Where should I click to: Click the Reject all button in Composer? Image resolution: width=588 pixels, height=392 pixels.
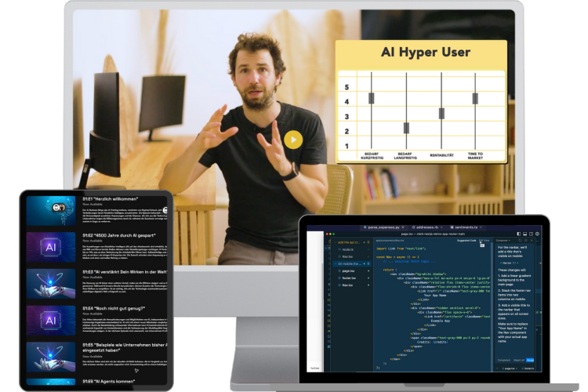[518, 360]
